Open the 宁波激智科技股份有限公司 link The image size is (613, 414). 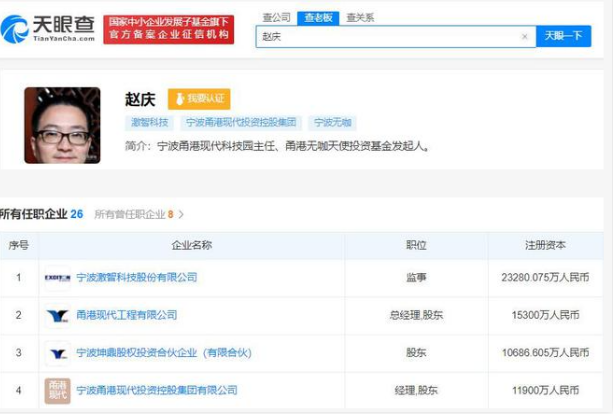[x=137, y=278]
